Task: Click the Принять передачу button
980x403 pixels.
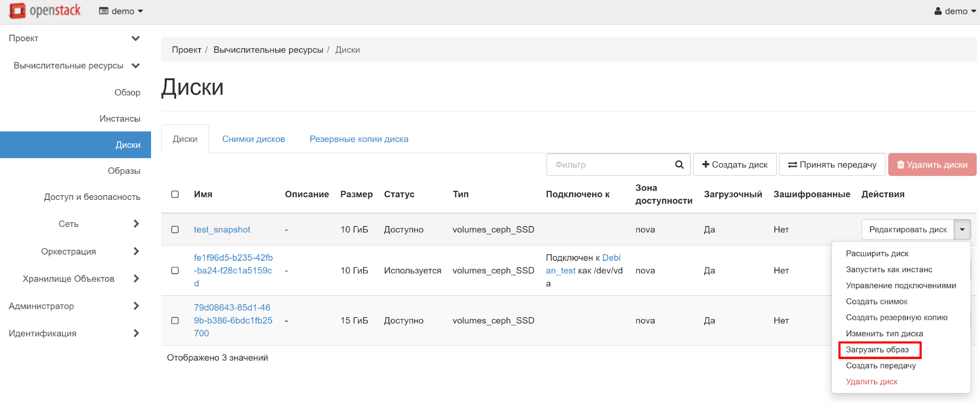Action: [x=832, y=165]
